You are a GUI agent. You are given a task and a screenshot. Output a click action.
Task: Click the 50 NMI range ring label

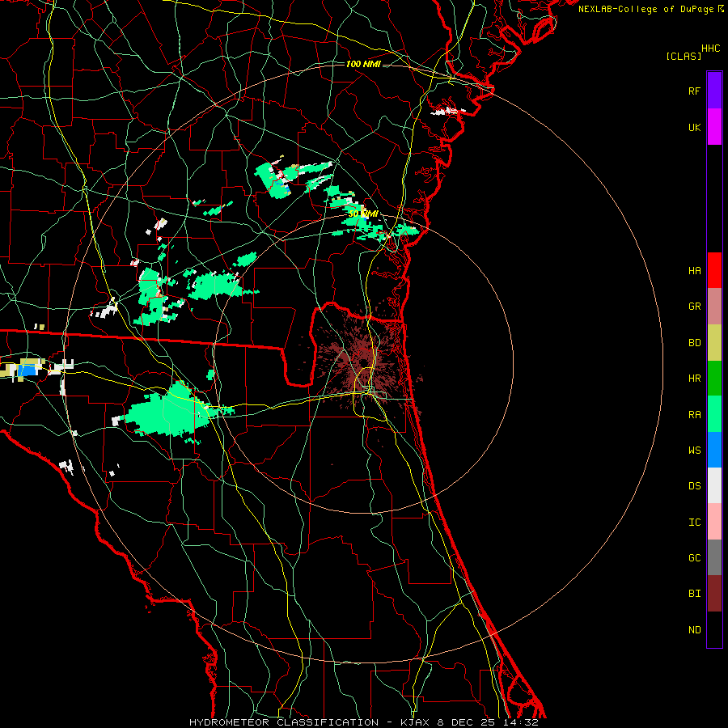click(x=363, y=214)
